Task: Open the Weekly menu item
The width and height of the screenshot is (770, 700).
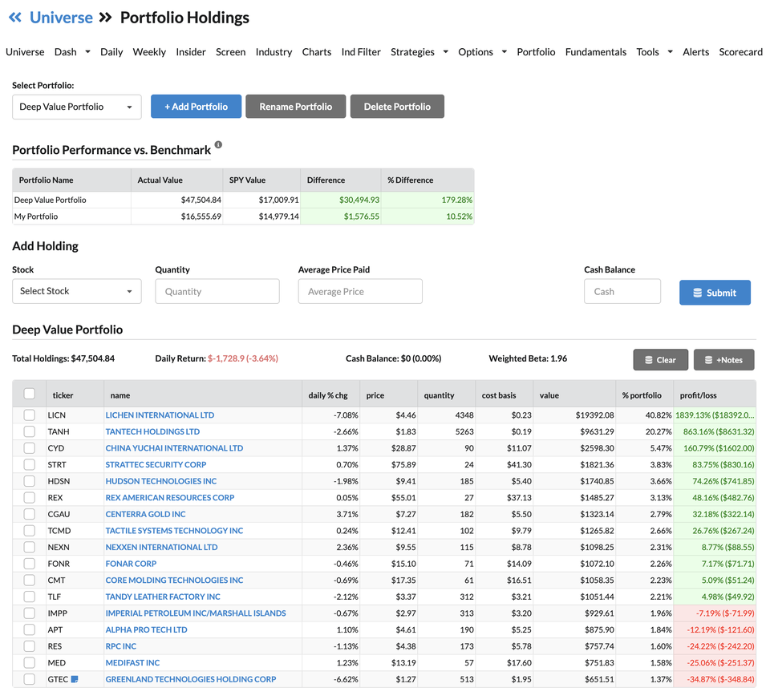Action: tap(149, 52)
